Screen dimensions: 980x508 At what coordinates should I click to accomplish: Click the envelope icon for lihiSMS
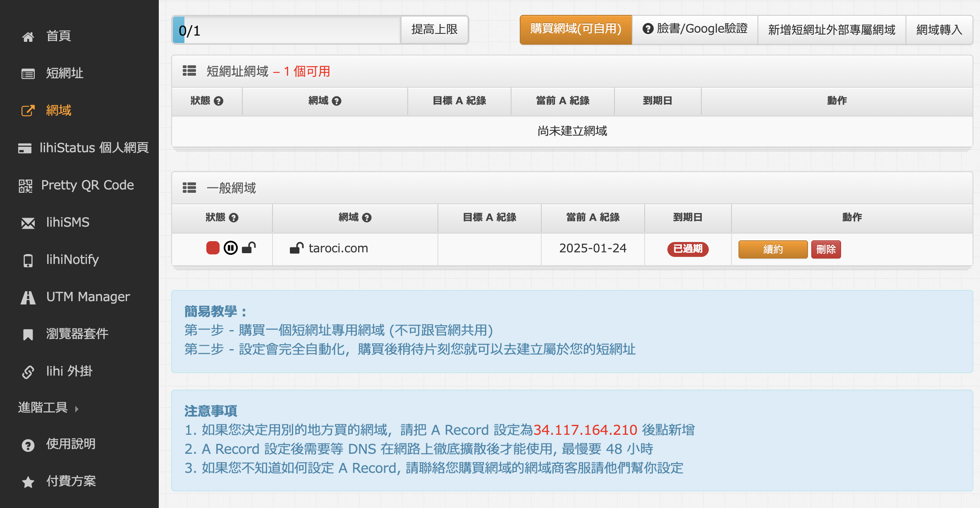(x=28, y=223)
